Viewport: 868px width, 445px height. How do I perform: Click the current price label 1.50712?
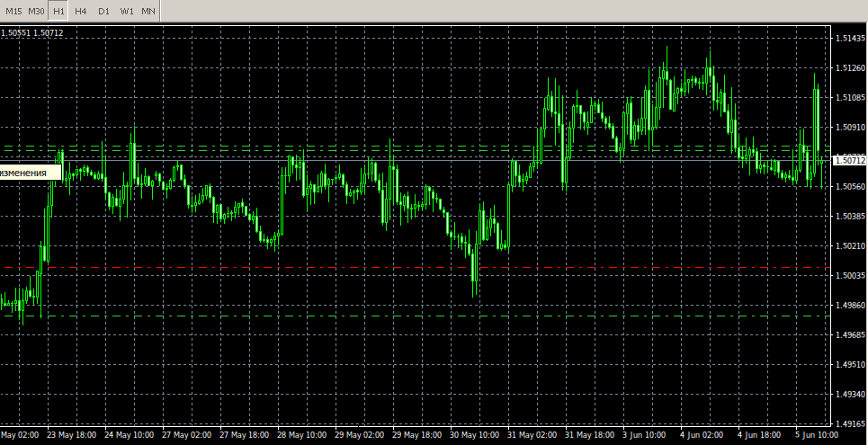pos(850,161)
